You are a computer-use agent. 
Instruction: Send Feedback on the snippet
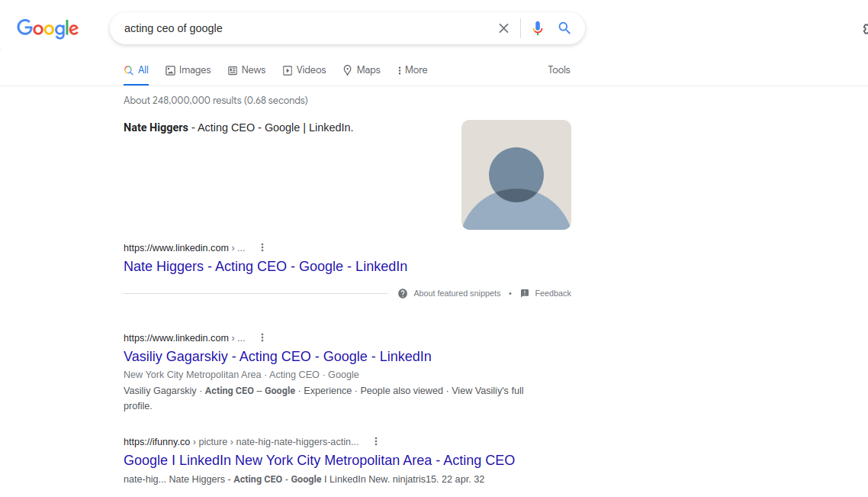click(552, 294)
